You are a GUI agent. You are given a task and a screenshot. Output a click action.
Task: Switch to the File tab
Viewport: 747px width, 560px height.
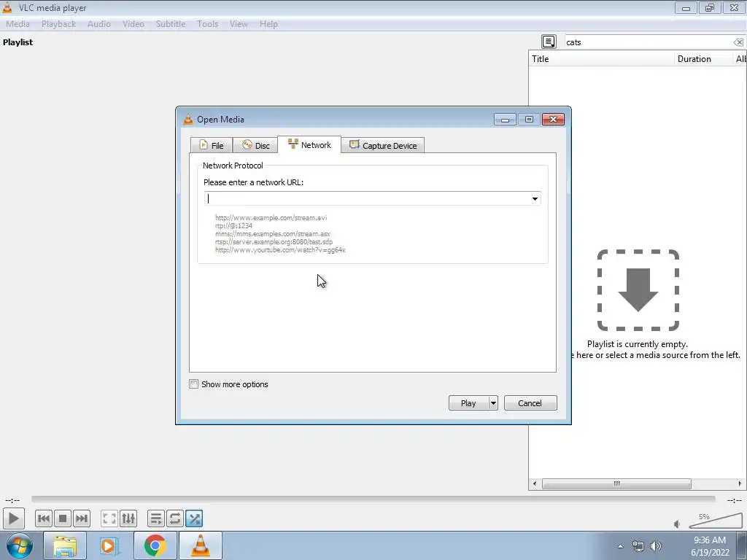tap(211, 145)
